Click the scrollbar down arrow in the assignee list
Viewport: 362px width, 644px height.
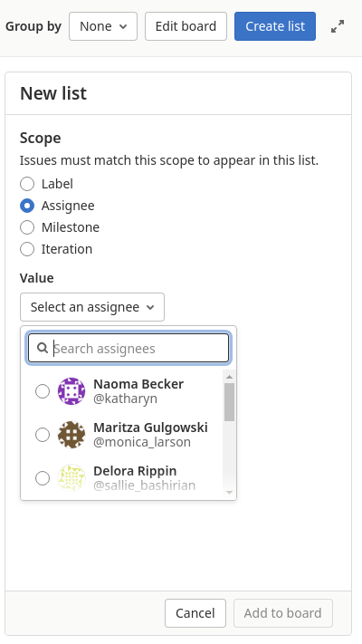[230, 492]
